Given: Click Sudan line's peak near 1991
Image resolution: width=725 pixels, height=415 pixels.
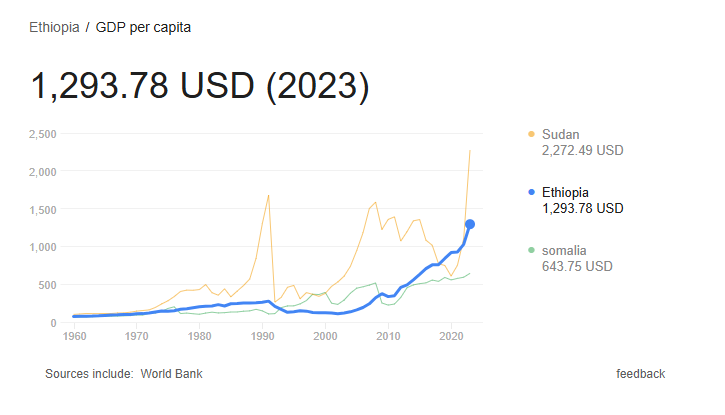Looking at the screenshot, I should pyautogui.click(x=268, y=196).
